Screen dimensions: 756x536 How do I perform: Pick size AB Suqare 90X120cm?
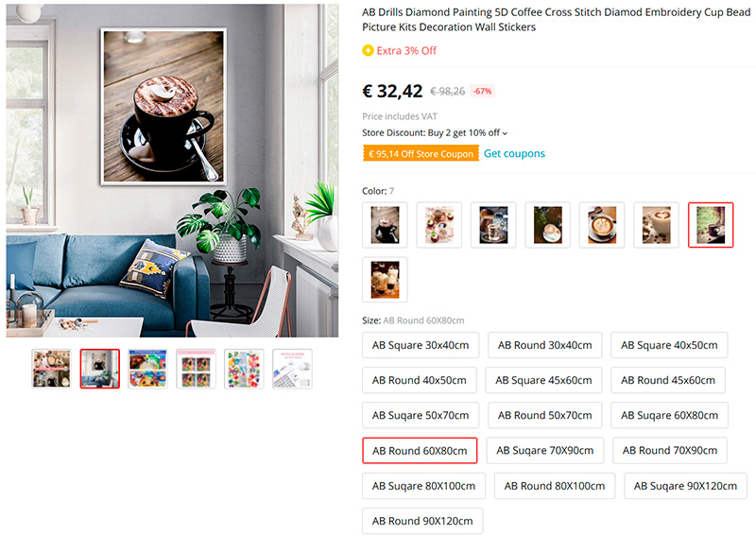[685, 486]
